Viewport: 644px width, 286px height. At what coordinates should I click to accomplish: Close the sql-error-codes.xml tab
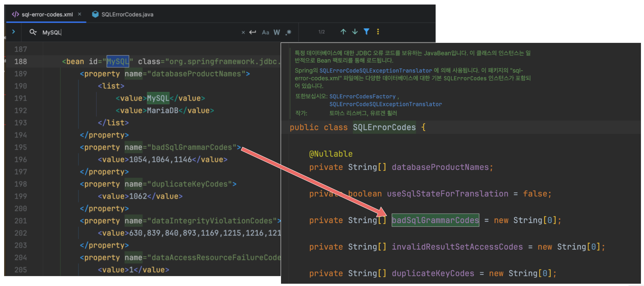[x=79, y=14]
